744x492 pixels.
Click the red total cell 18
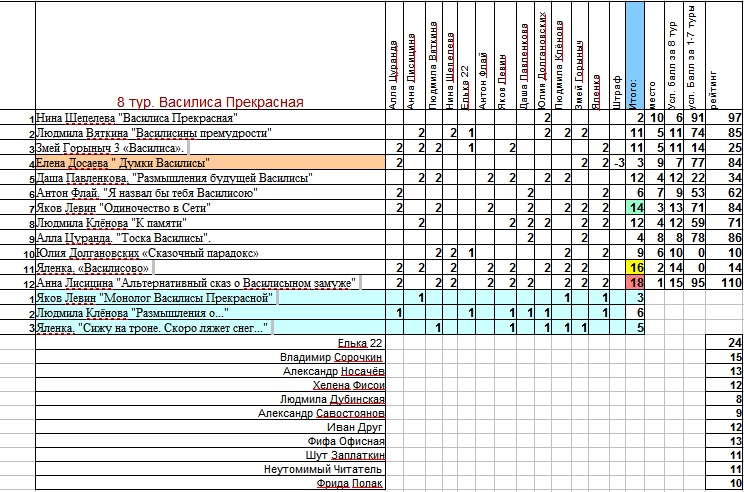point(635,283)
